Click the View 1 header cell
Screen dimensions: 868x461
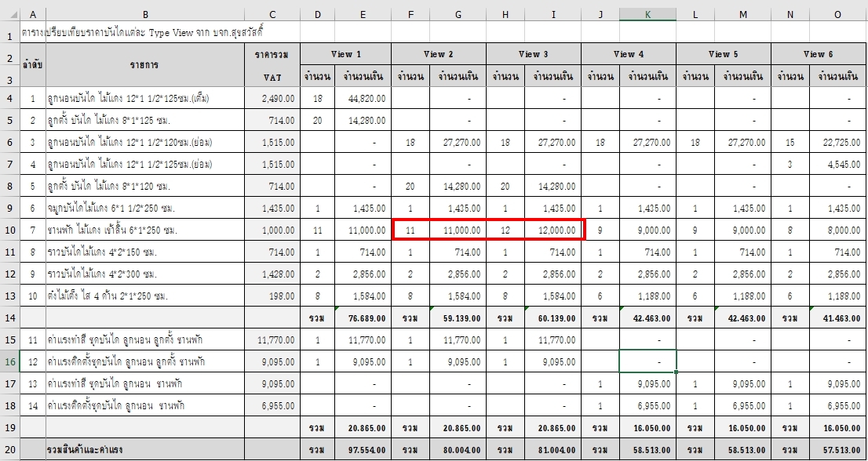[x=345, y=54]
